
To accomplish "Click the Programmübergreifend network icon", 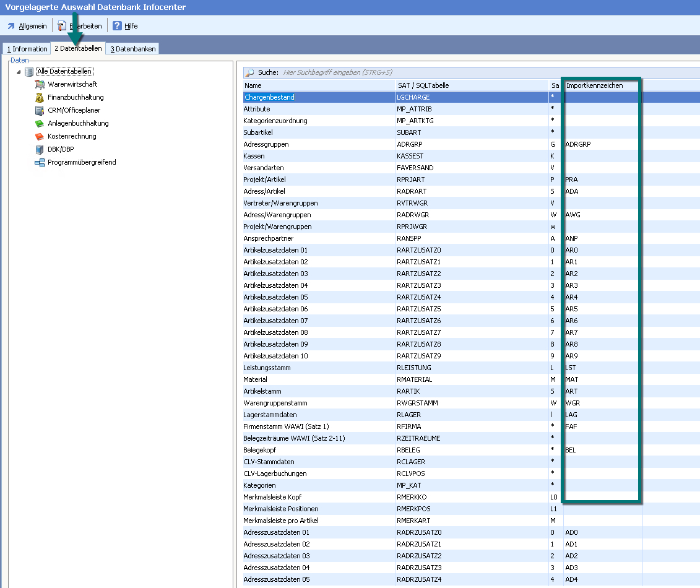I will click(40, 162).
